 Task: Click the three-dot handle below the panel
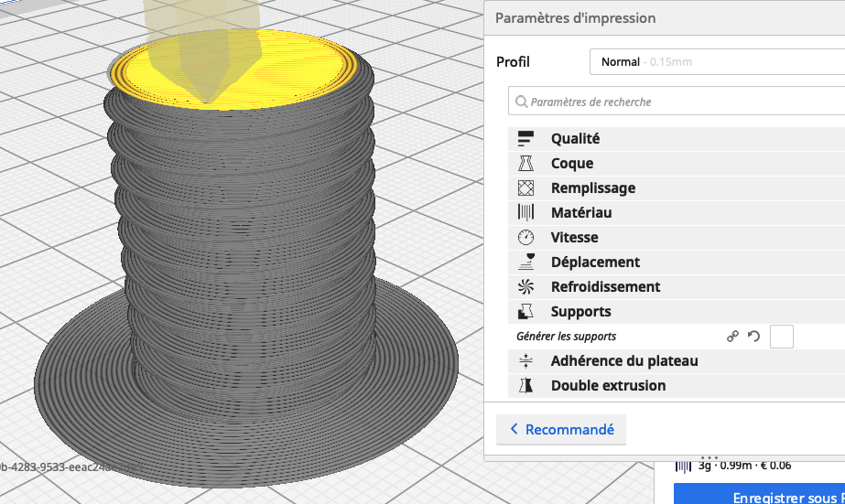710,457
